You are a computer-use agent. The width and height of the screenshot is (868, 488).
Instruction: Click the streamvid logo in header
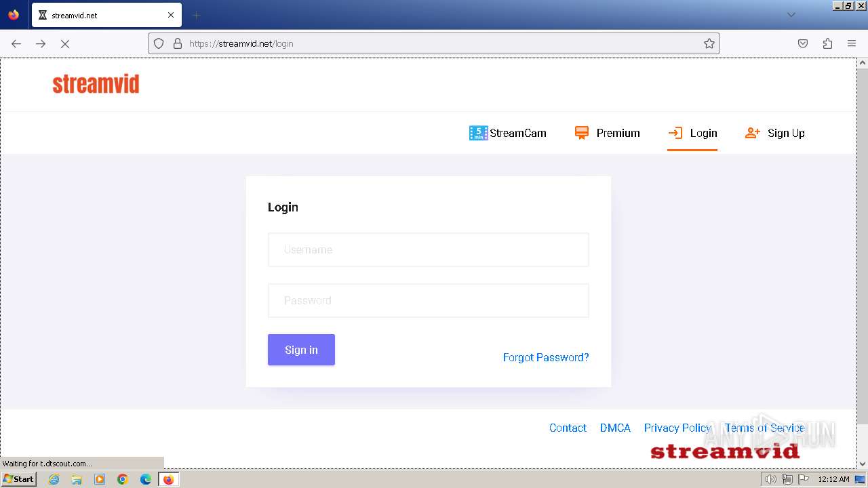point(96,84)
